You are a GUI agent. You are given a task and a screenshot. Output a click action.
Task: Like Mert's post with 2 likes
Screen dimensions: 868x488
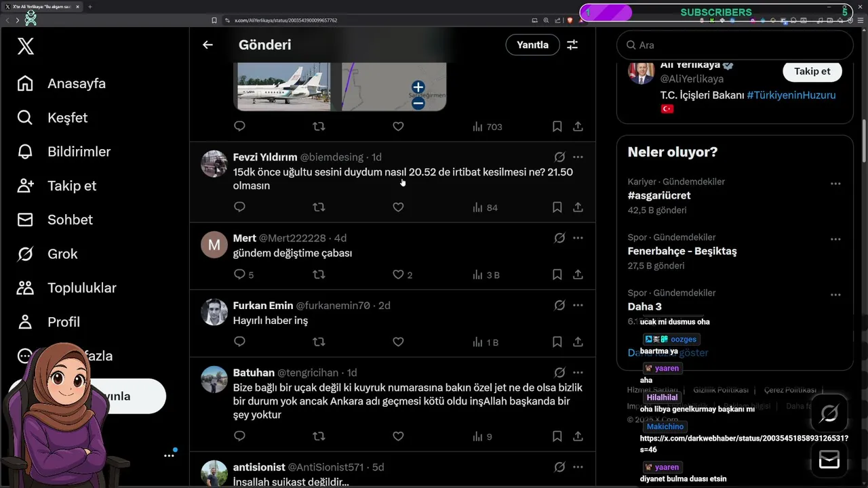(x=398, y=274)
